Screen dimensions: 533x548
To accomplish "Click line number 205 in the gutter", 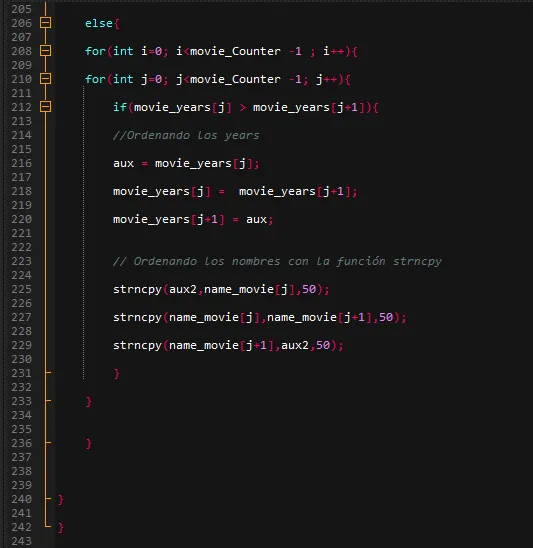I will click(21, 9).
